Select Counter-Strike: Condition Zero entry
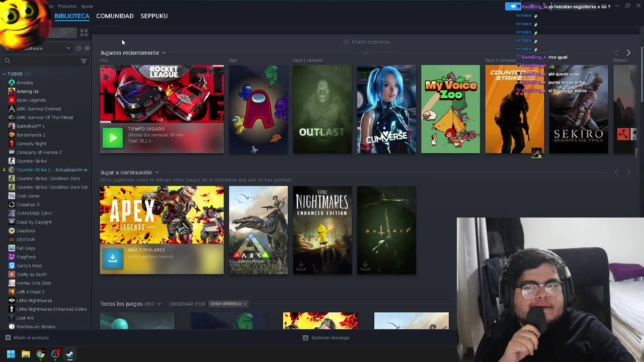Screen dimensions: 644x362 click(x=48, y=178)
